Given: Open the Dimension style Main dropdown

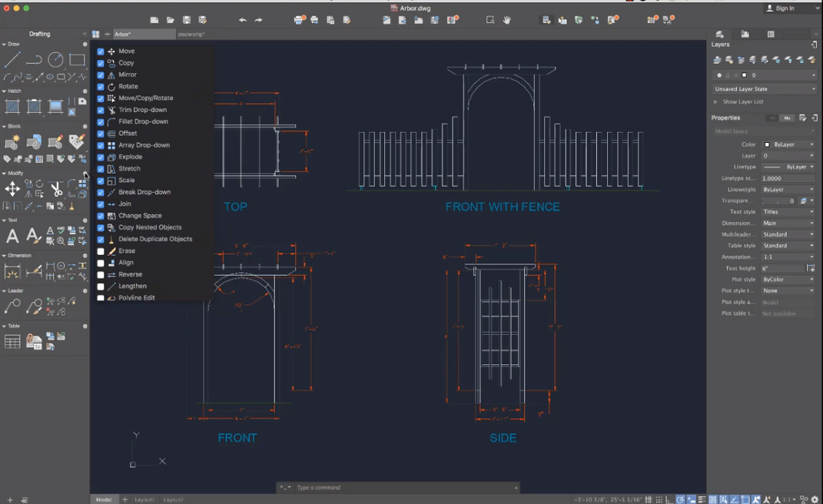Looking at the screenshot, I should pyautogui.click(x=789, y=223).
